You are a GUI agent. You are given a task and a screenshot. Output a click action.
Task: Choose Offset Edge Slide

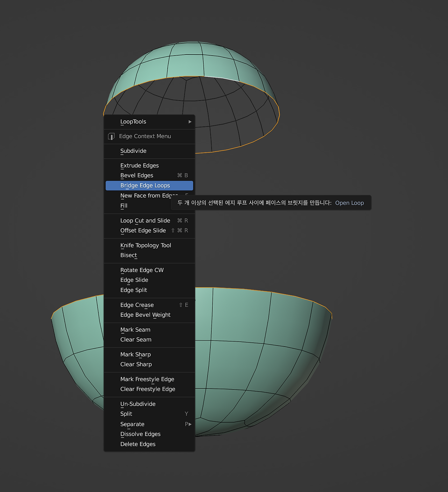click(x=149, y=230)
